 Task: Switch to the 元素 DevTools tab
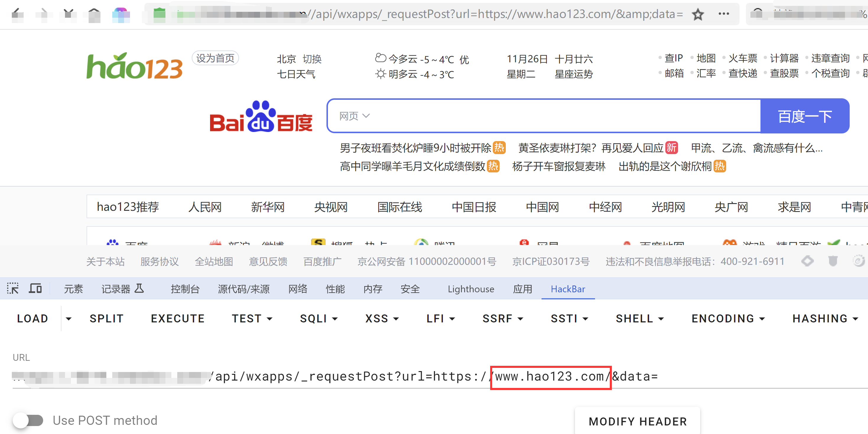(73, 289)
